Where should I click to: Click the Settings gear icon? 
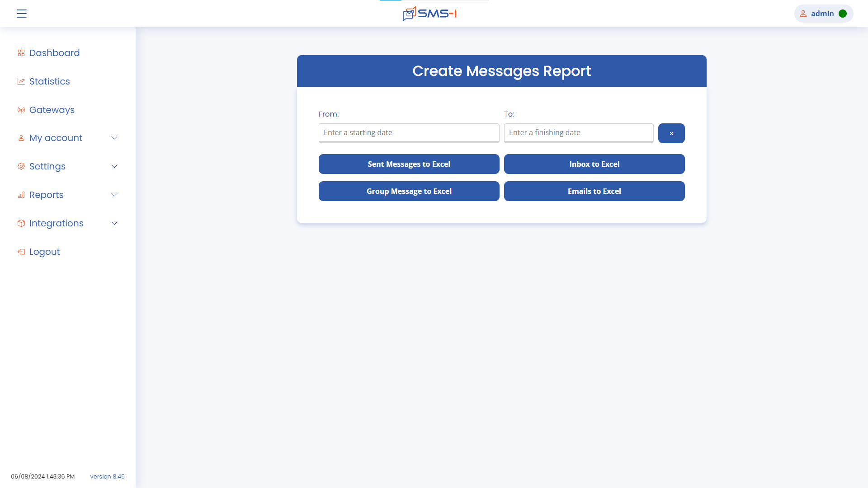point(21,166)
